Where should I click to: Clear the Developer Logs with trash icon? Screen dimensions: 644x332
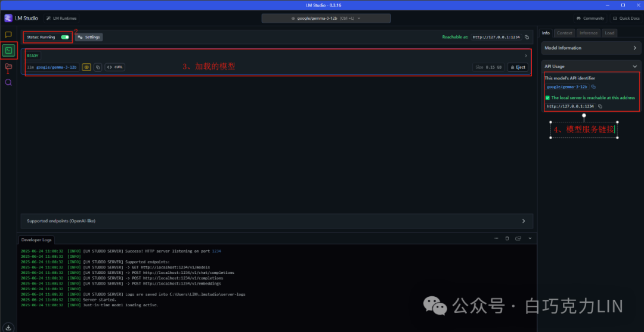pos(507,238)
